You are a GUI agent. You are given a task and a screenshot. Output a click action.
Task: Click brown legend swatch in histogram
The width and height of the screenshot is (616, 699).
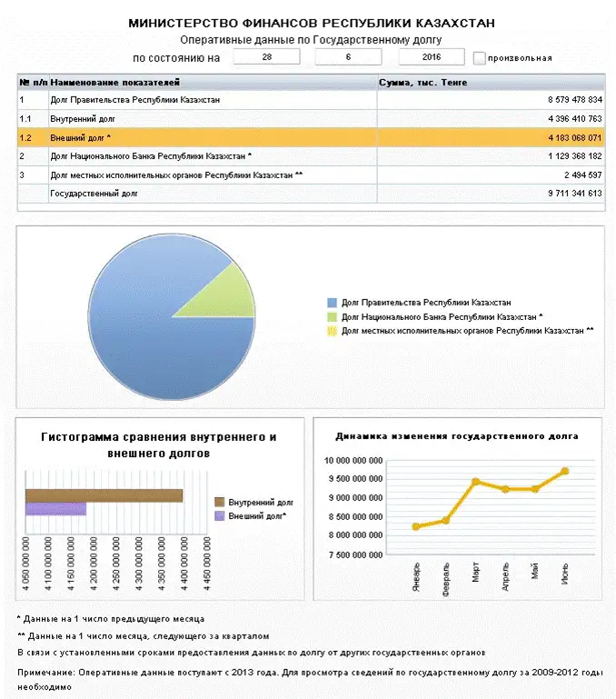coord(219,502)
